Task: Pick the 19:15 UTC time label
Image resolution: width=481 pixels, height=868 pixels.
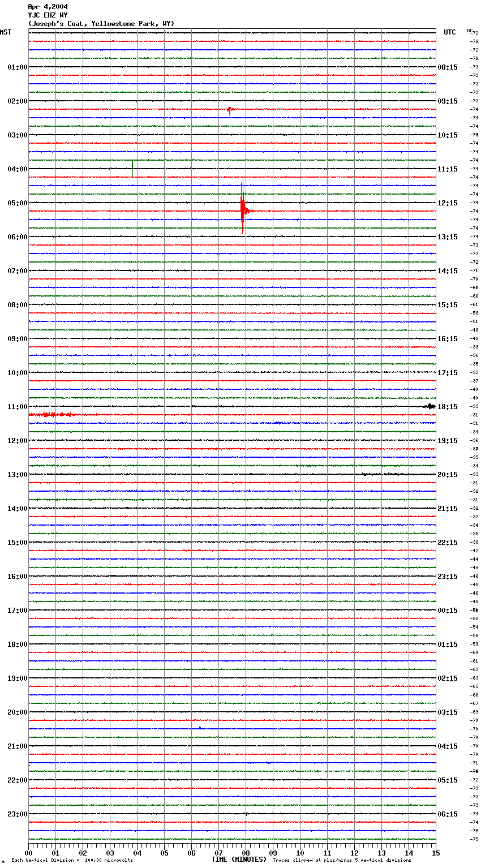Action: coord(448,441)
